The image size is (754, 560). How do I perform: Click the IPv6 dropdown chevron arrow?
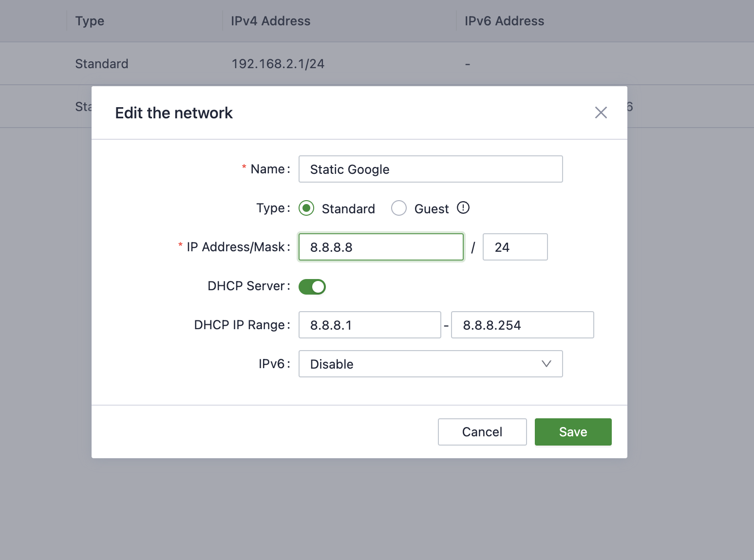click(547, 364)
